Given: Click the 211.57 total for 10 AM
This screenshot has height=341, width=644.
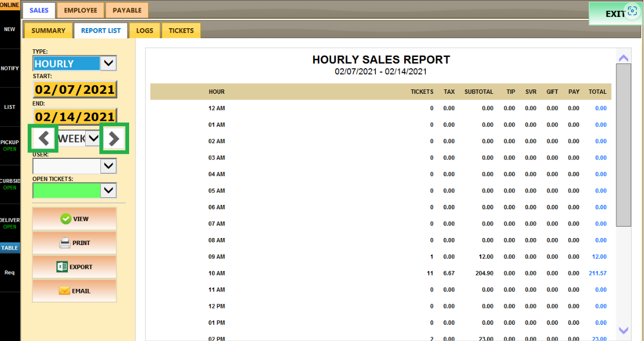Looking at the screenshot, I should pos(598,273).
